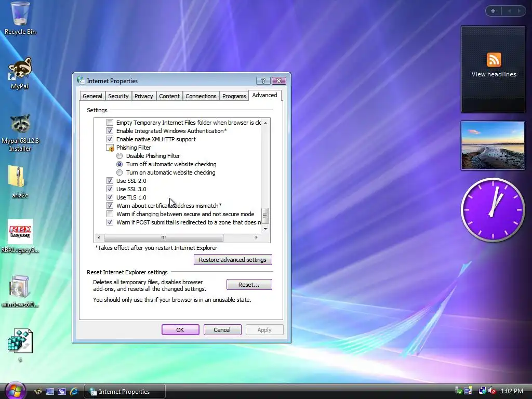Click the tray icon with green checkmark

(x=458, y=391)
